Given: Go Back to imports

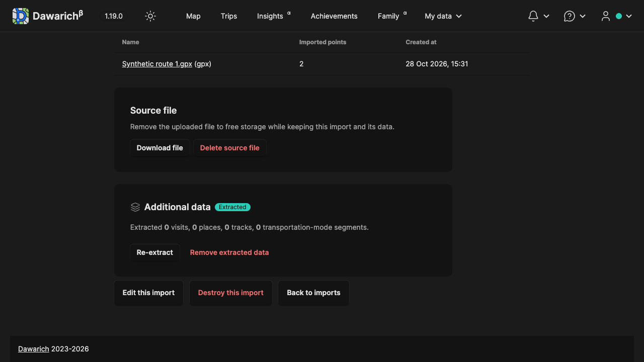Looking at the screenshot, I should click(x=313, y=293).
